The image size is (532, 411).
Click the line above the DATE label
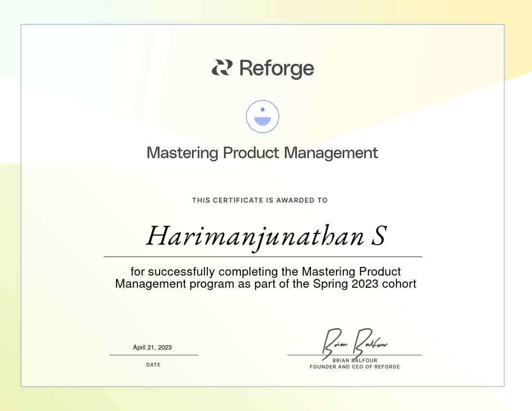153,355
